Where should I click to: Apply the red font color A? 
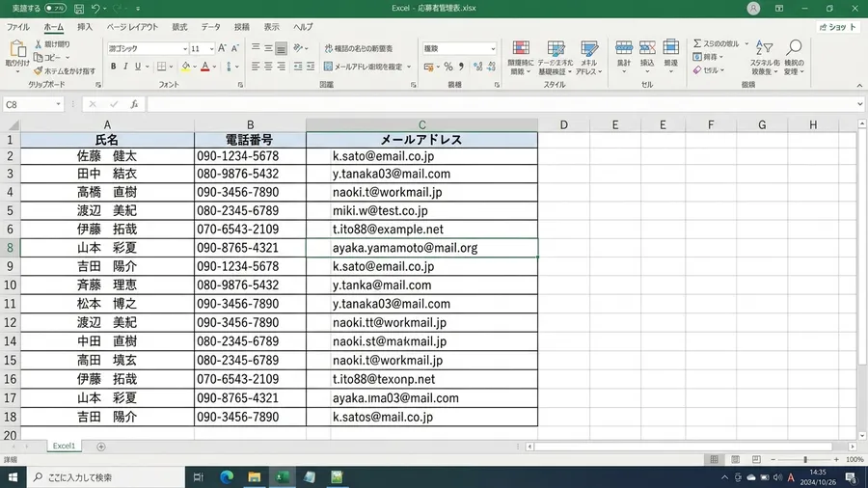(x=205, y=67)
